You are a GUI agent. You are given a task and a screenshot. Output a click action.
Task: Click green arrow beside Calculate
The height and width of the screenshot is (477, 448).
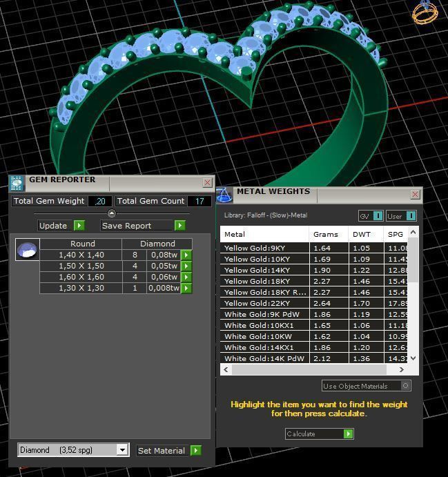348,434
